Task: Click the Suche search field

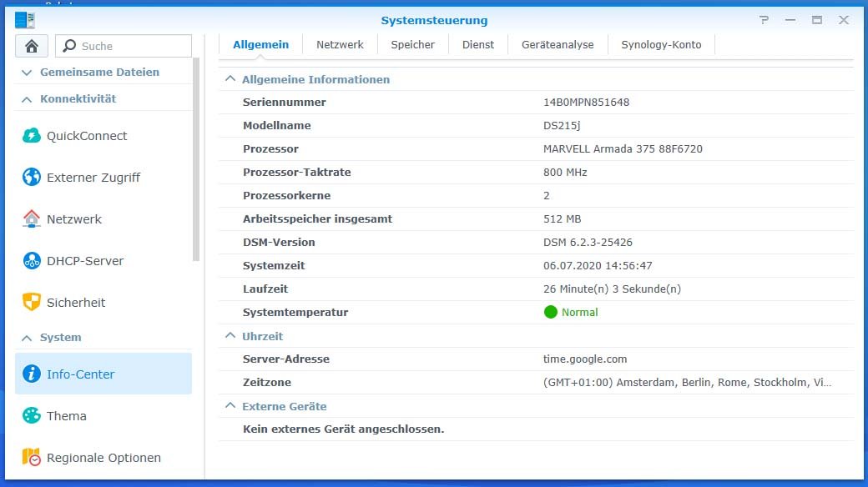Action: [x=124, y=46]
